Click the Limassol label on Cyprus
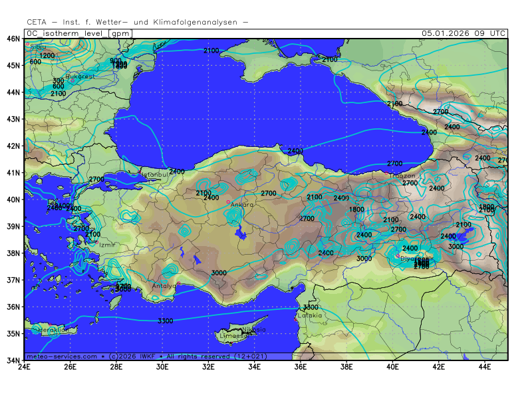Image resolution: width=532 pixels, height=399 pixels. click(233, 336)
